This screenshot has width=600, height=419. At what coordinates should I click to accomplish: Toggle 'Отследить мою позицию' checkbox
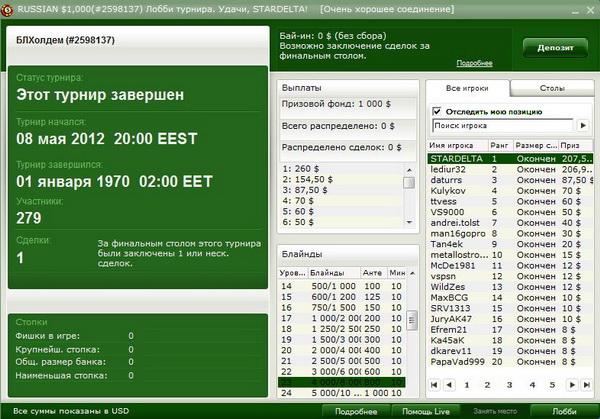pos(436,111)
